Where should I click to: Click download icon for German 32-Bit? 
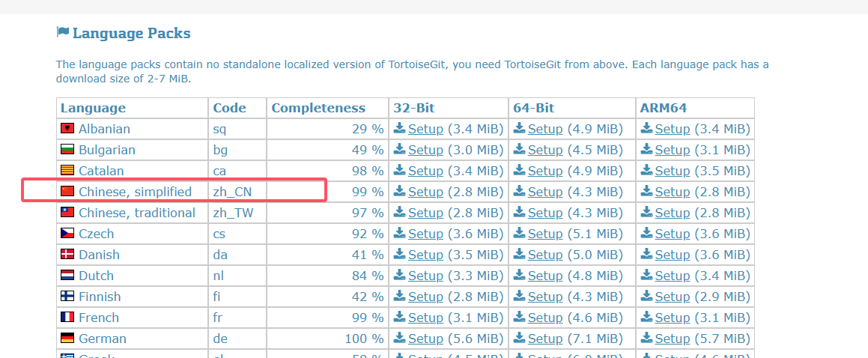[x=400, y=338]
